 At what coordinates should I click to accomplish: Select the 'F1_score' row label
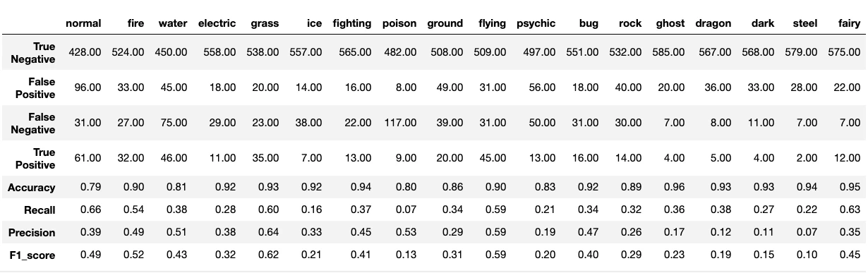point(32,256)
